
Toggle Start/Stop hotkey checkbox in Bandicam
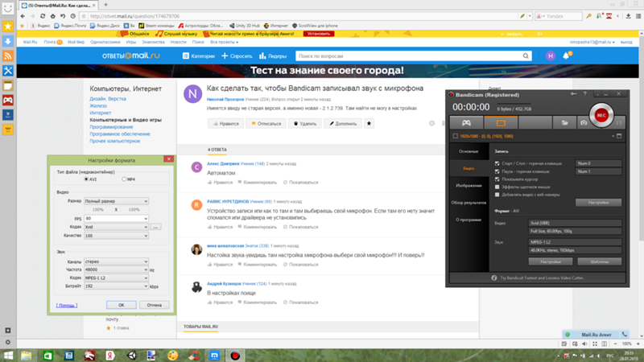(497, 163)
